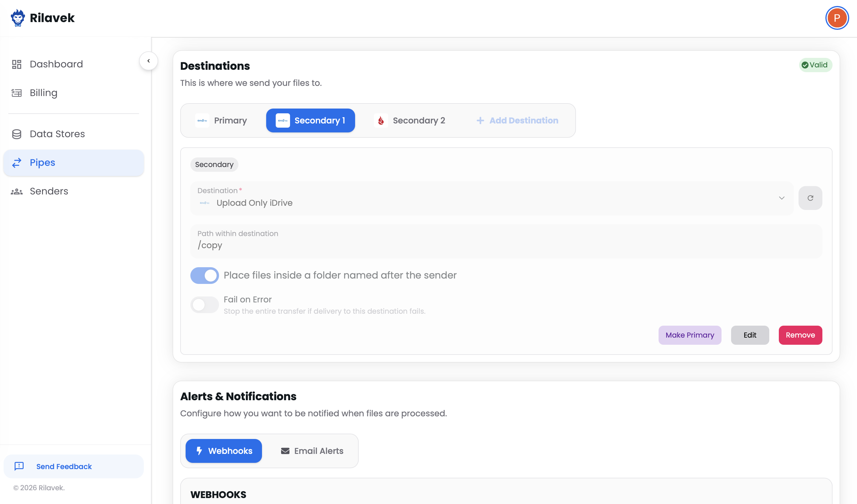This screenshot has width=857, height=504.
Task: Click the Senders people icon
Action: click(17, 191)
